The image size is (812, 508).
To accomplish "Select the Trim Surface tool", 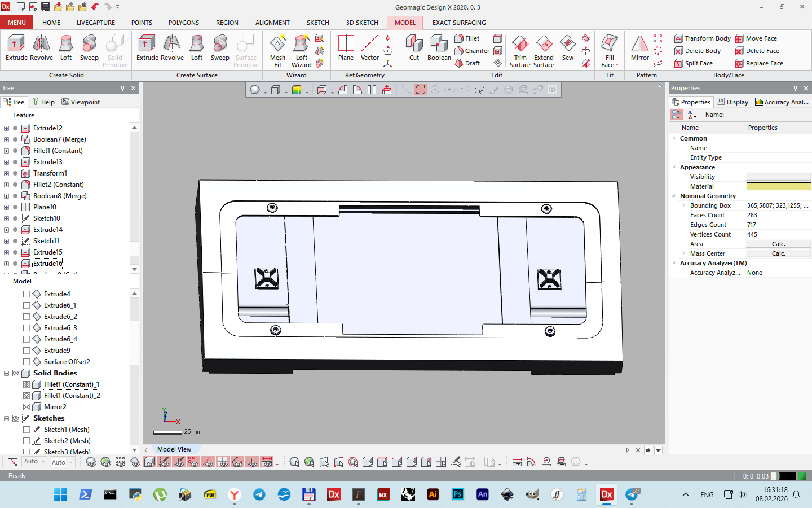I will 520,51.
